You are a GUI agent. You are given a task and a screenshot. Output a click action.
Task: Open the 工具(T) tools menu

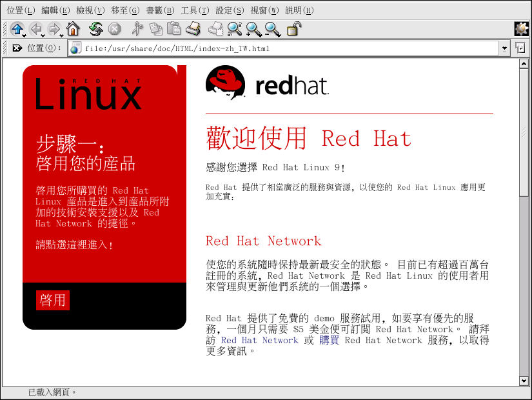pos(195,10)
